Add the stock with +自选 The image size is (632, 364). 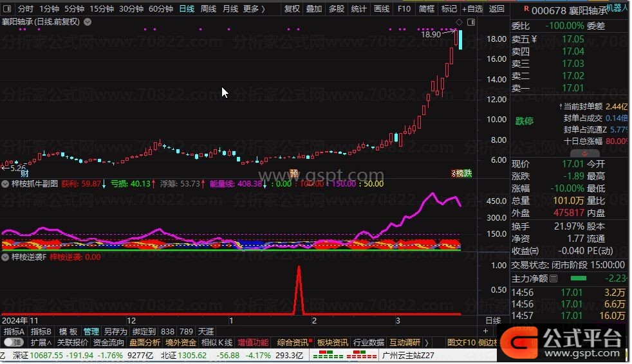(x=472, y=8)
